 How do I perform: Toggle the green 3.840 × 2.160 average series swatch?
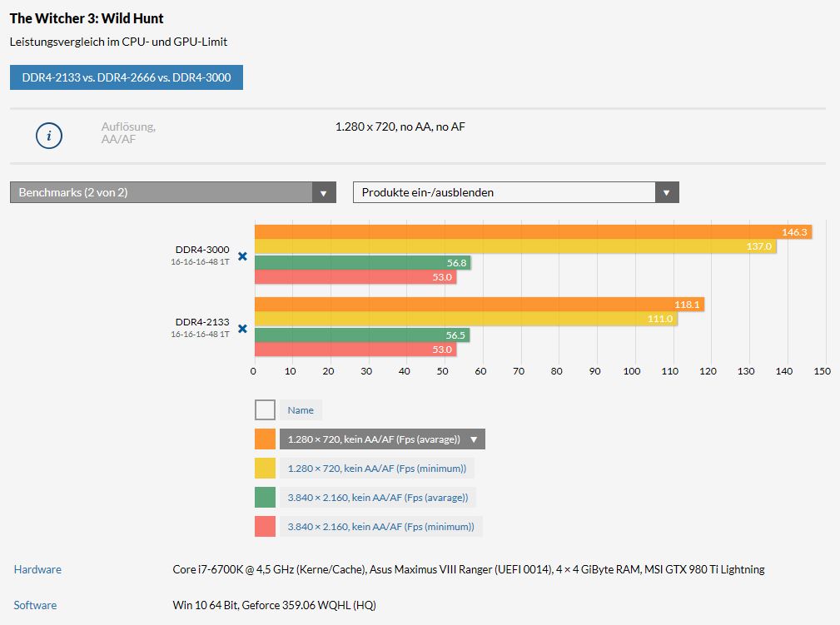(x=266, y=498)
